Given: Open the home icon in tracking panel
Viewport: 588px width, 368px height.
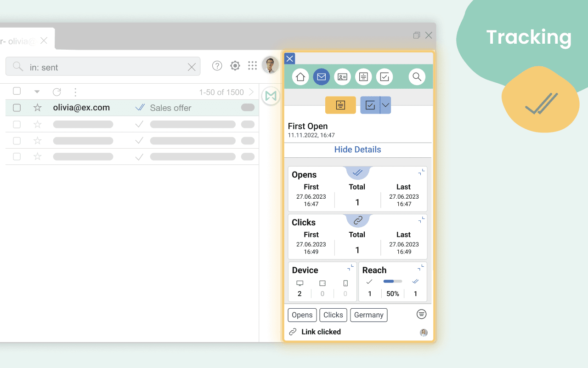Looking at the screenshot, I should tap(300, 77).
